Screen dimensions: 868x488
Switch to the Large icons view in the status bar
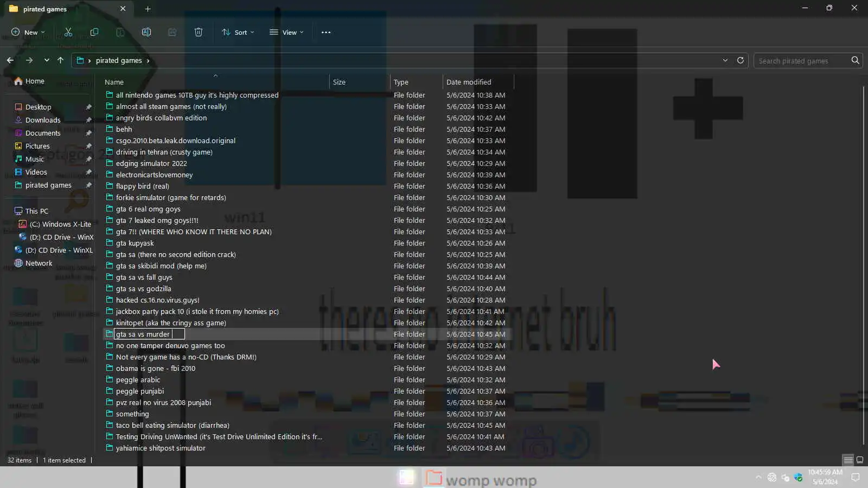(860, 460)
